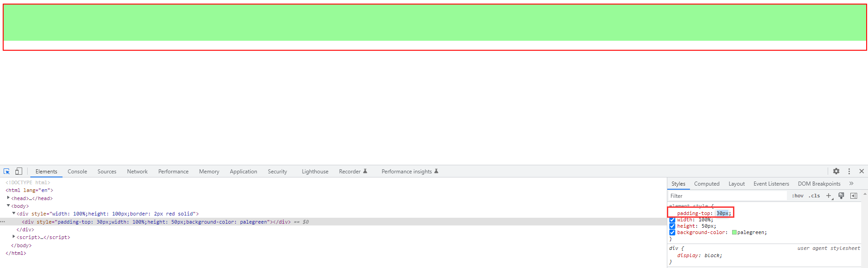Open the Network tab
Screen dimensions: 868x268
pyautogui.click(x=137, y=172)
